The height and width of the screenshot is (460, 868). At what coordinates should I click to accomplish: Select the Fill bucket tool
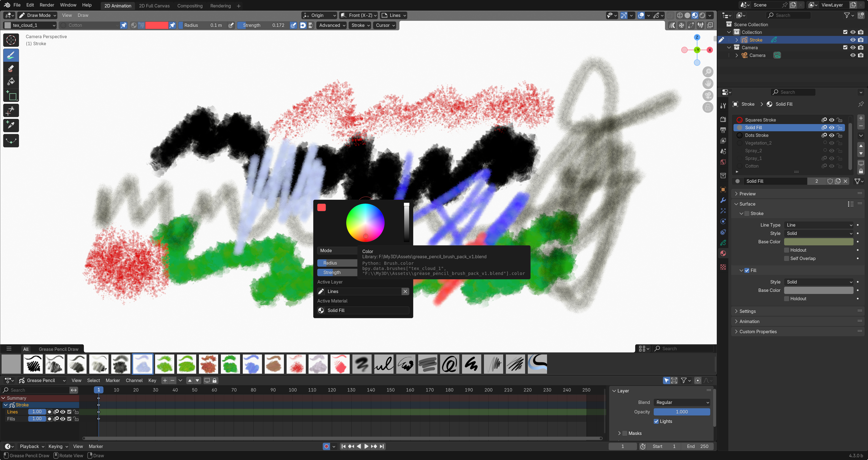[11, 82]
